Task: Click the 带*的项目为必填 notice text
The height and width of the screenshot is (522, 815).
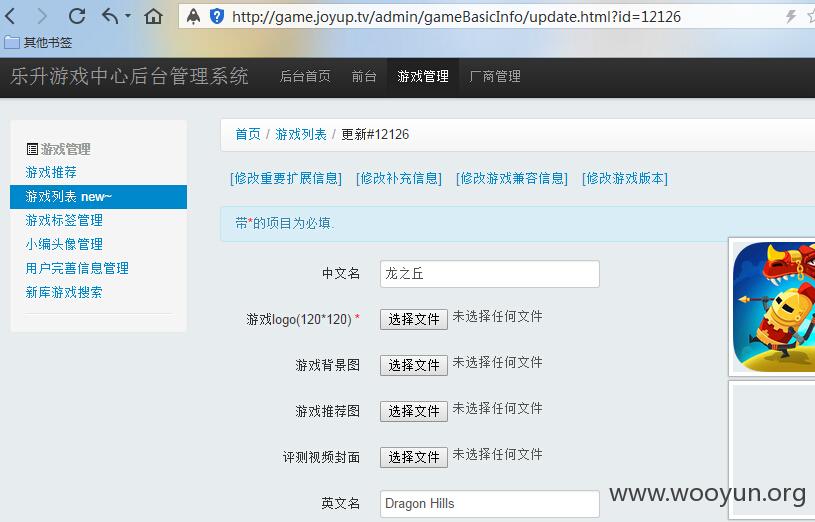Action: [x=284, y=223]
